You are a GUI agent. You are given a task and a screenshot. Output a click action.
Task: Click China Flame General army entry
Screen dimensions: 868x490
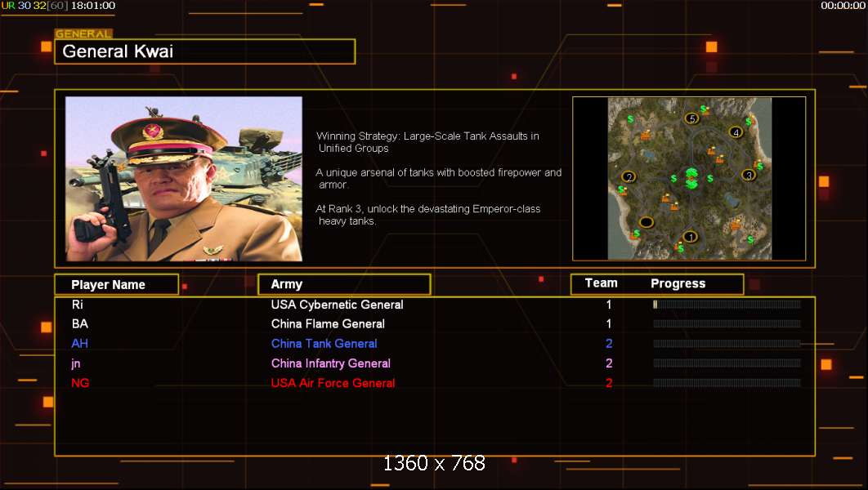coord(328,324)
